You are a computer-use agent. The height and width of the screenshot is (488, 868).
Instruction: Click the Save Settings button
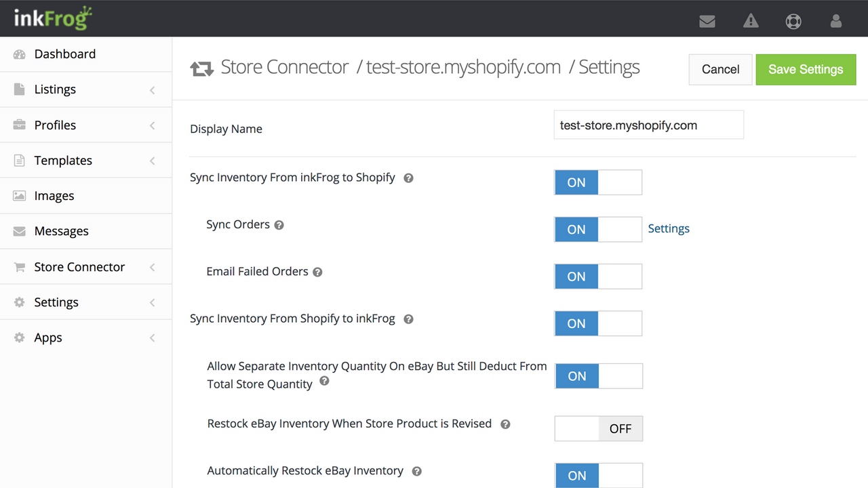click(806, 69)
